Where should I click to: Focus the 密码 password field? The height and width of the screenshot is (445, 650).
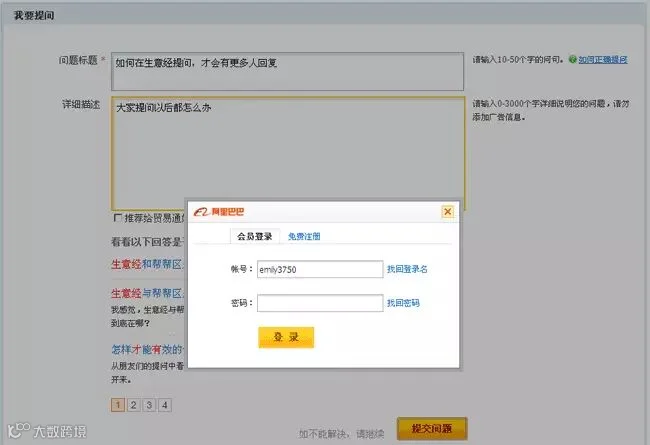[320, 303]
